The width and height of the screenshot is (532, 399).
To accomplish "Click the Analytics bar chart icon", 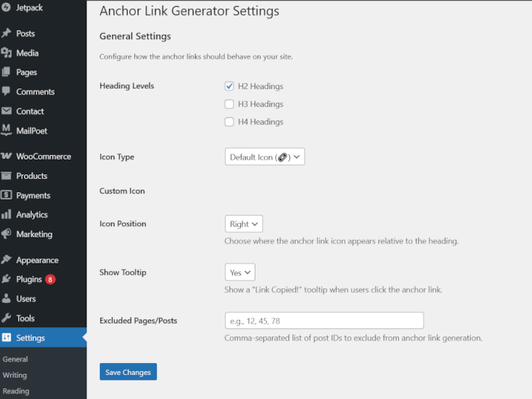I will [7, 215].
